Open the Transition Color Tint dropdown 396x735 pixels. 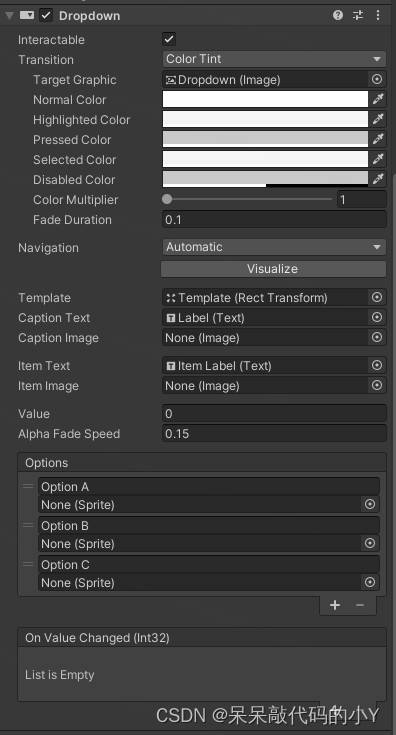tap(274, 59)
